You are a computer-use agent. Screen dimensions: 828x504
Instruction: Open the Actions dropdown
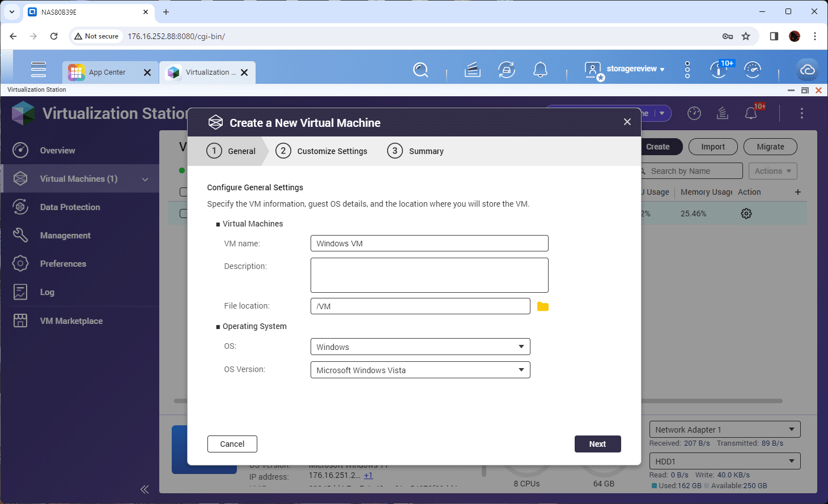(x=773, y=171)
